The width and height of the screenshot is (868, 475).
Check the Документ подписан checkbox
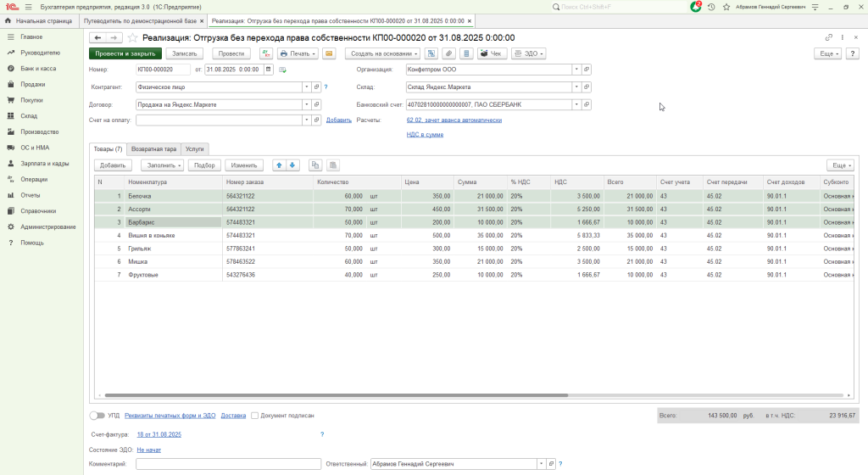click(254, 416)
